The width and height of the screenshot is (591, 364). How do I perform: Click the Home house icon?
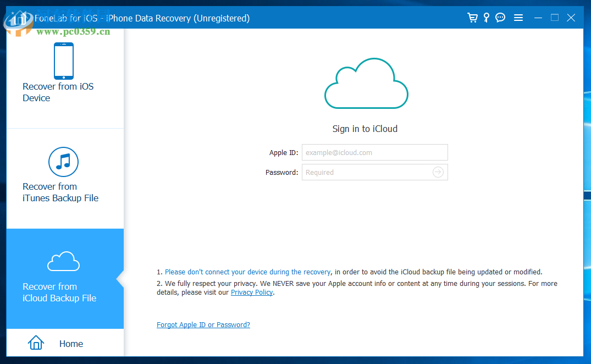click(x=36, y=343)
